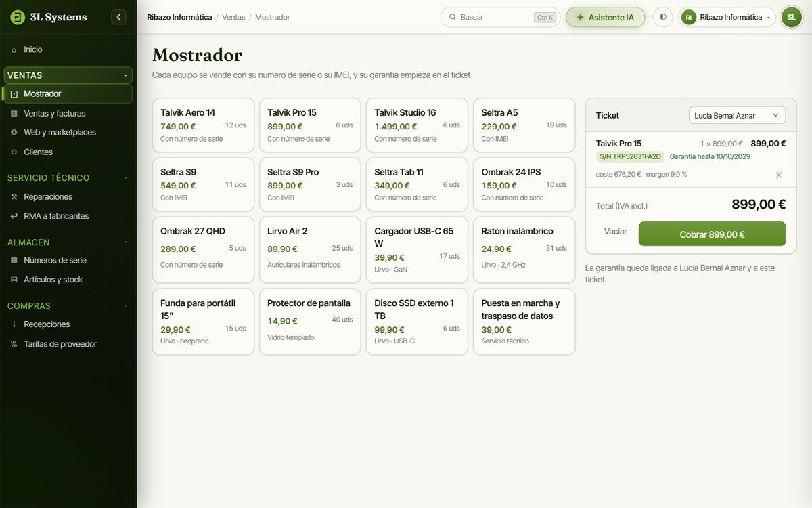Click the 3L Systems logo icon
Image resolution: width=812 pixels, height=508 pixels.
click(x=18, y=17)
